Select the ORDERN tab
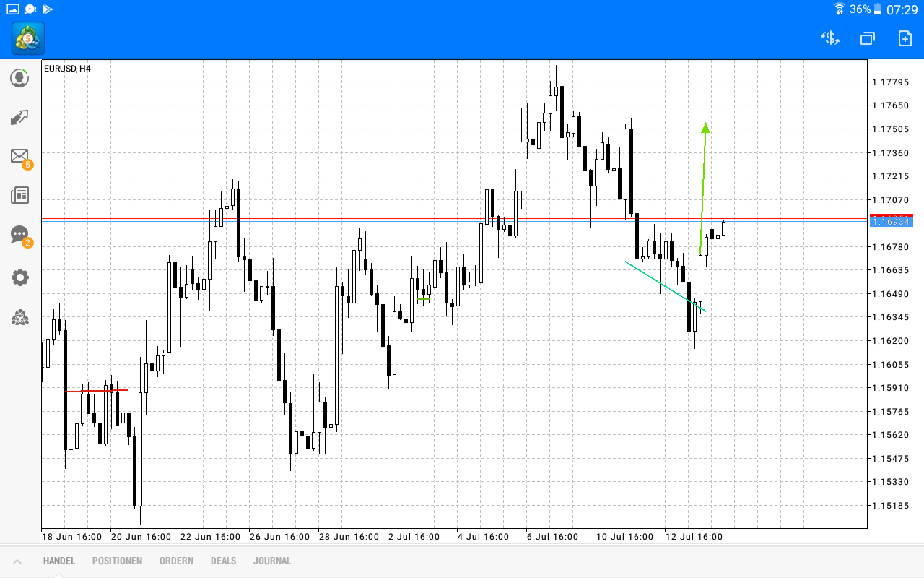The image size is (924, 578). point(176,561)
